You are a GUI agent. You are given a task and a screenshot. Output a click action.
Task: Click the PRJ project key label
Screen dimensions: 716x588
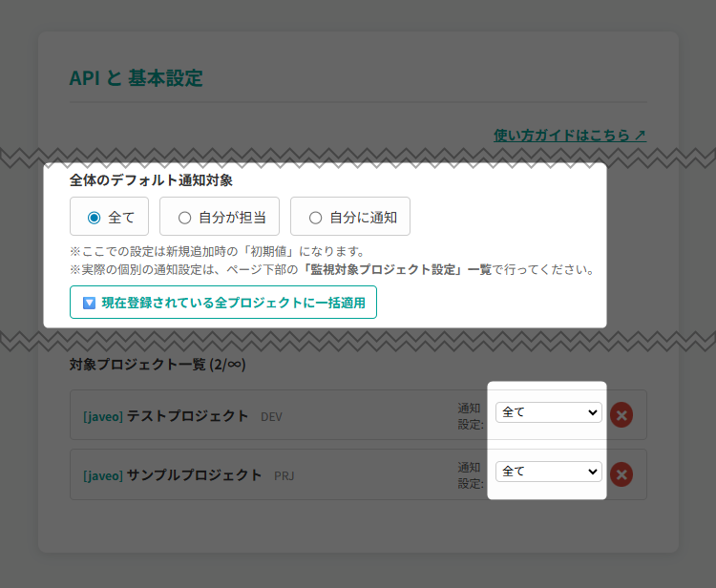284,476
